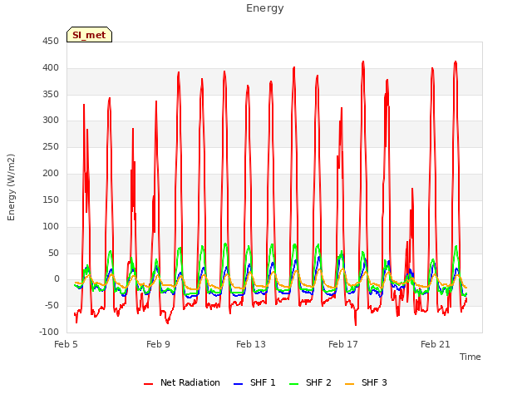Click the 400 y-axis tick label

click(51, 68)
